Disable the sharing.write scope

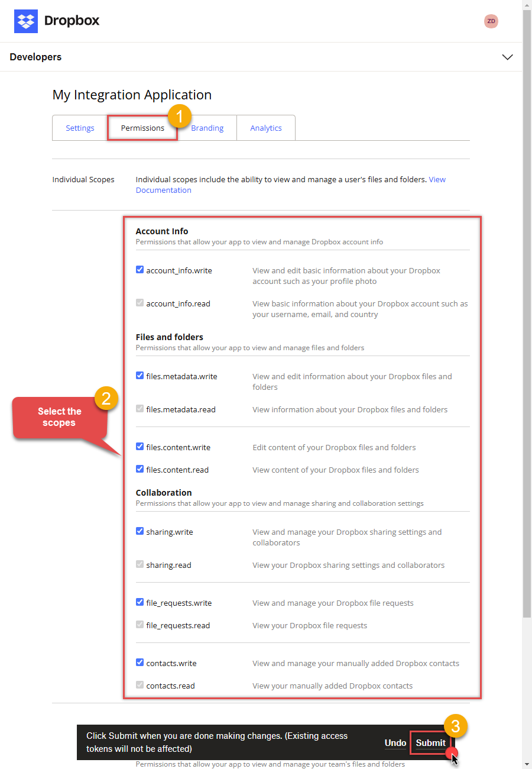(140, 531)
